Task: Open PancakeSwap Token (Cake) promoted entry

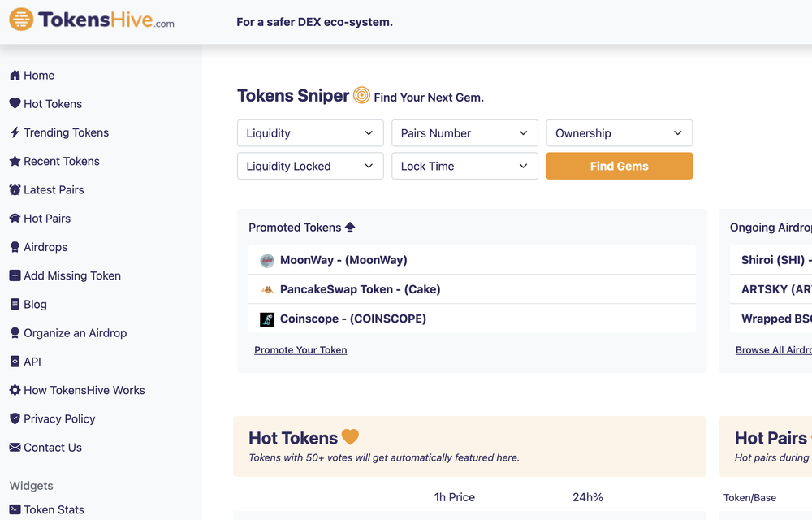Action: coord(360,289)
